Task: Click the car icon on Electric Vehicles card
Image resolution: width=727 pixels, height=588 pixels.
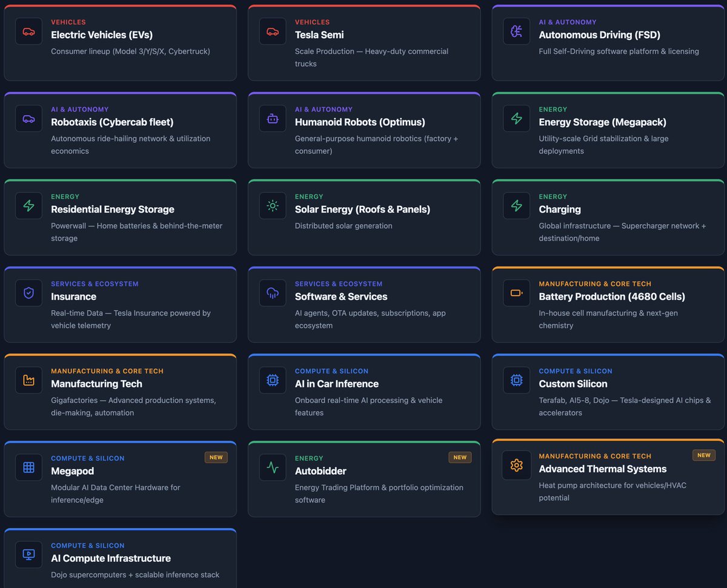Action: pyautogui.click(x=28, y=31)
